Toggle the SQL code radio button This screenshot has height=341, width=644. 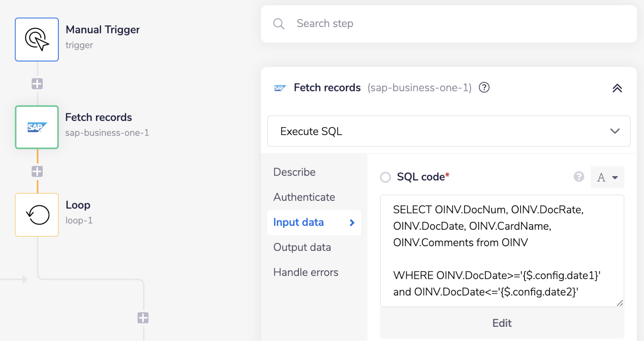385,177
